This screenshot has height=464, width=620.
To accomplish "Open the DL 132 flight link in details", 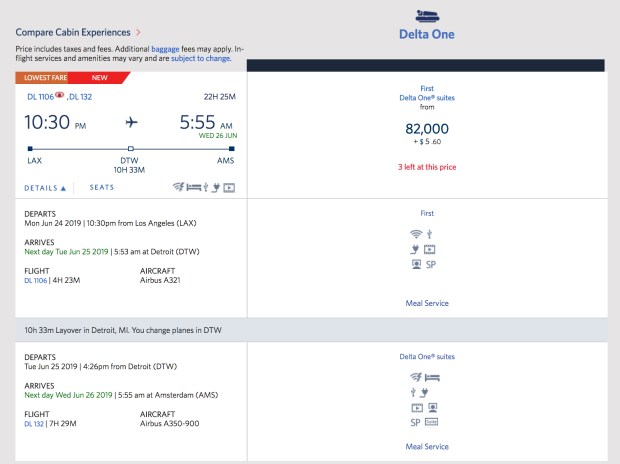I will coord(35,424).
